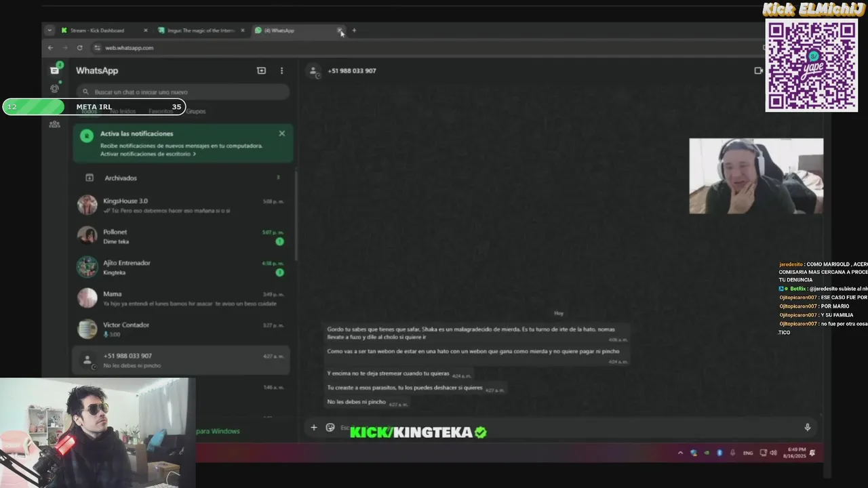
Task: Open a new browser tab
Action: (353, 30)
